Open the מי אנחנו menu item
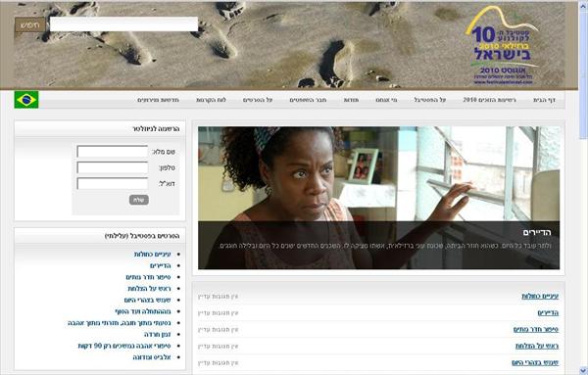The height and width of the screenshot is (375, 588). coord(386,100)
